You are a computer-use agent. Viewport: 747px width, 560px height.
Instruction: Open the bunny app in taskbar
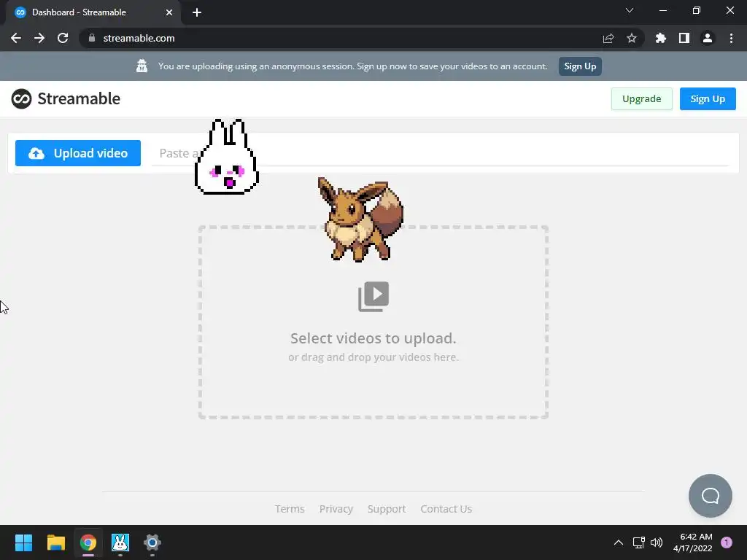[120, 542]
